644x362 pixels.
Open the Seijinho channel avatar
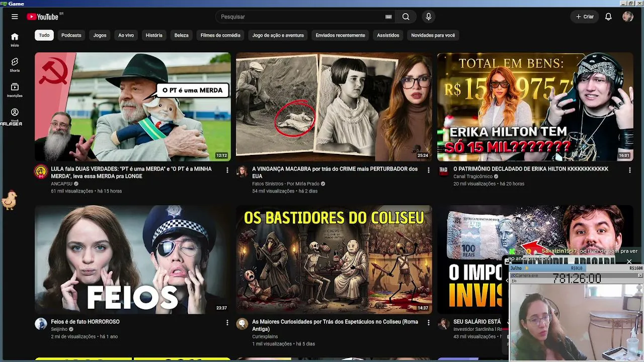coord(41,324)
